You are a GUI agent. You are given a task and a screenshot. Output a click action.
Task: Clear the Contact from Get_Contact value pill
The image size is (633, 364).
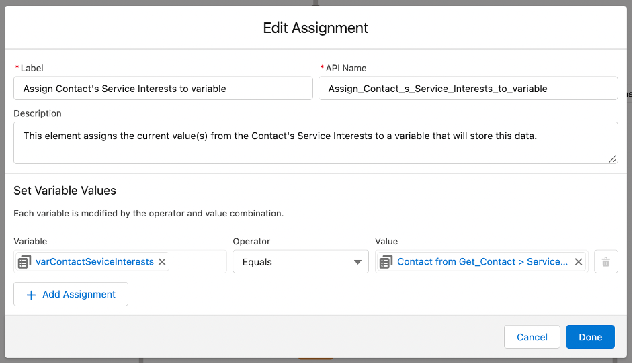tap(579, 262)
